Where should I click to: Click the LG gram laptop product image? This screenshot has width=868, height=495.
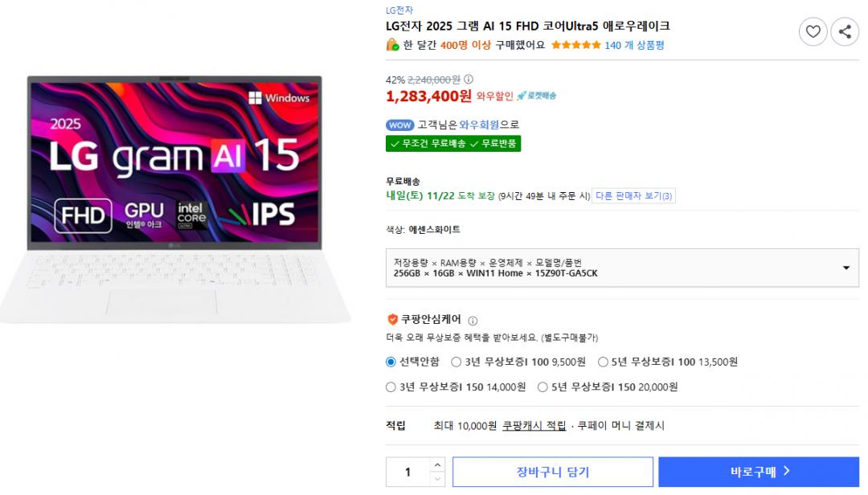(175, 198)
